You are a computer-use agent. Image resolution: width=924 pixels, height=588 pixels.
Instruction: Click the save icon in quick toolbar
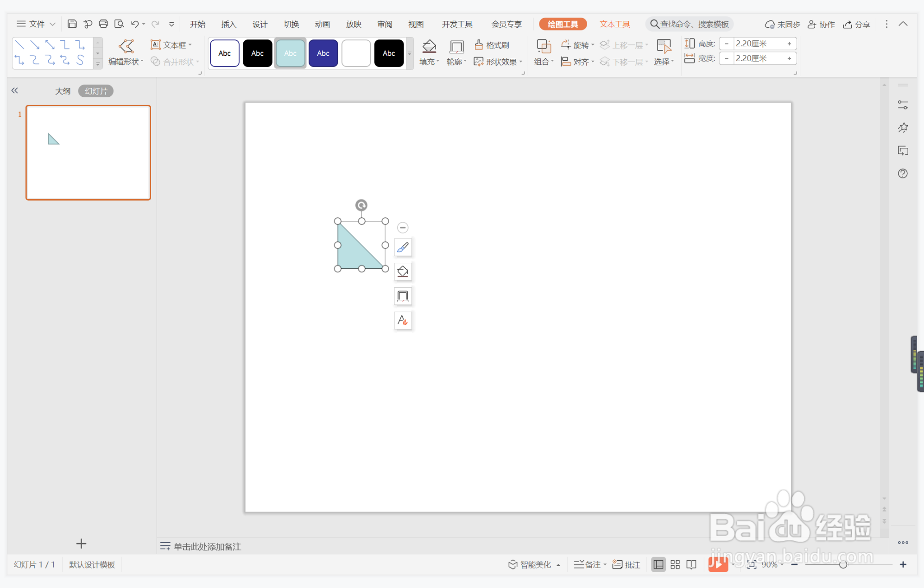(x=72, y=24)
